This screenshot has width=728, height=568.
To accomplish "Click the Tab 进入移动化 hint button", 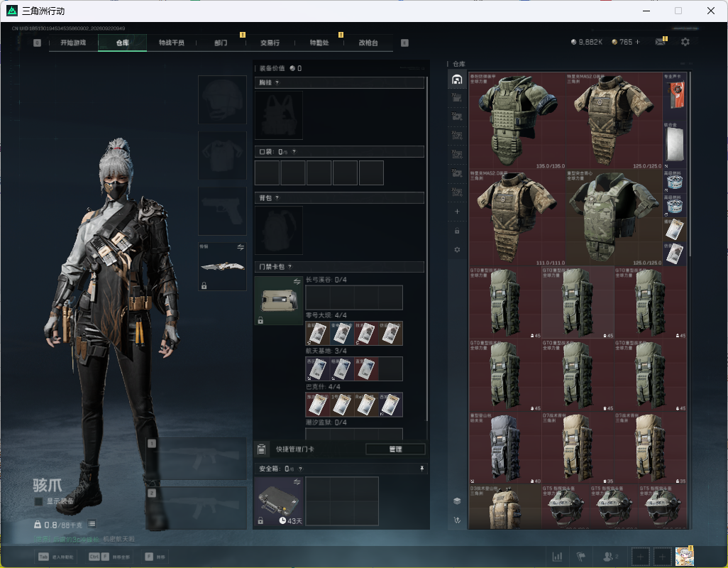I will tap(56, 557).
